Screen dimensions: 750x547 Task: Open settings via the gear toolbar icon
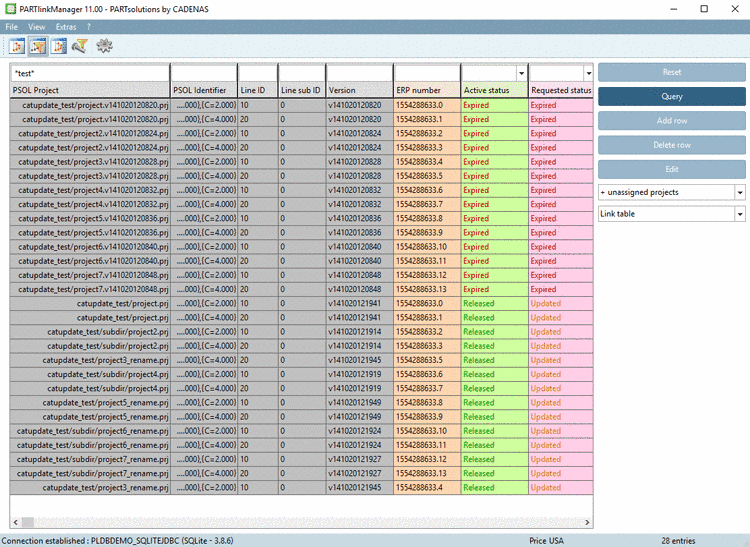pos(104,46)
